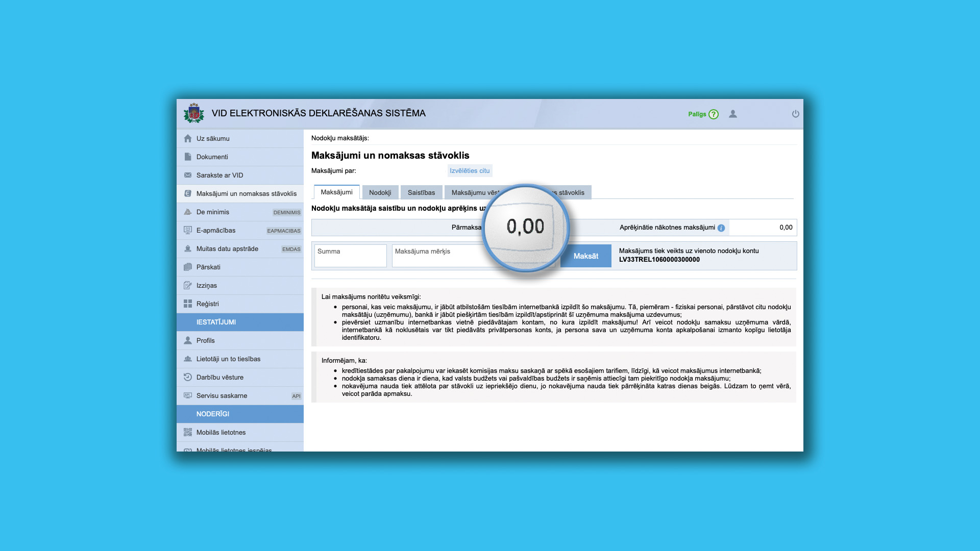Screen dimensions: 980x551
Task: Click the Uz sākumu home icon
Action: tap(187, 138)
